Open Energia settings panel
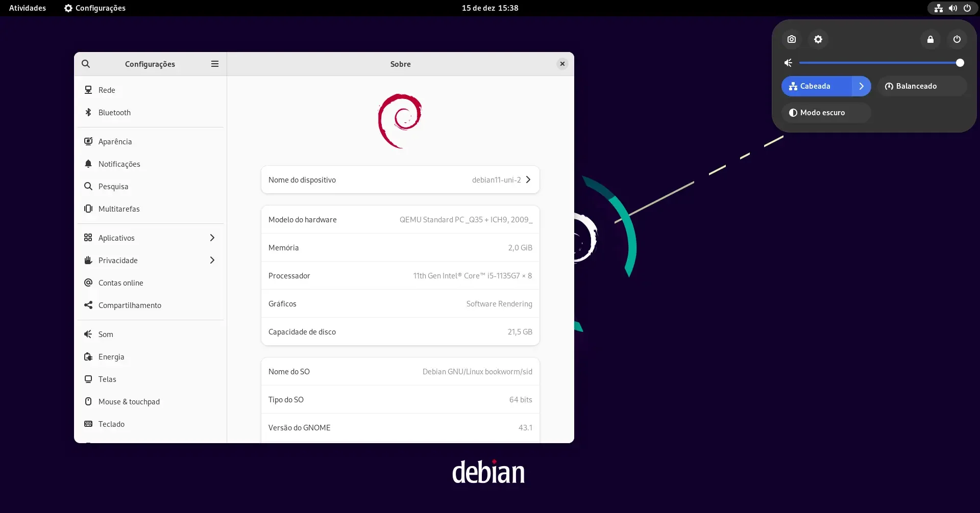The height and width of the screenshot is (513, 980). (x=151, y=356)
